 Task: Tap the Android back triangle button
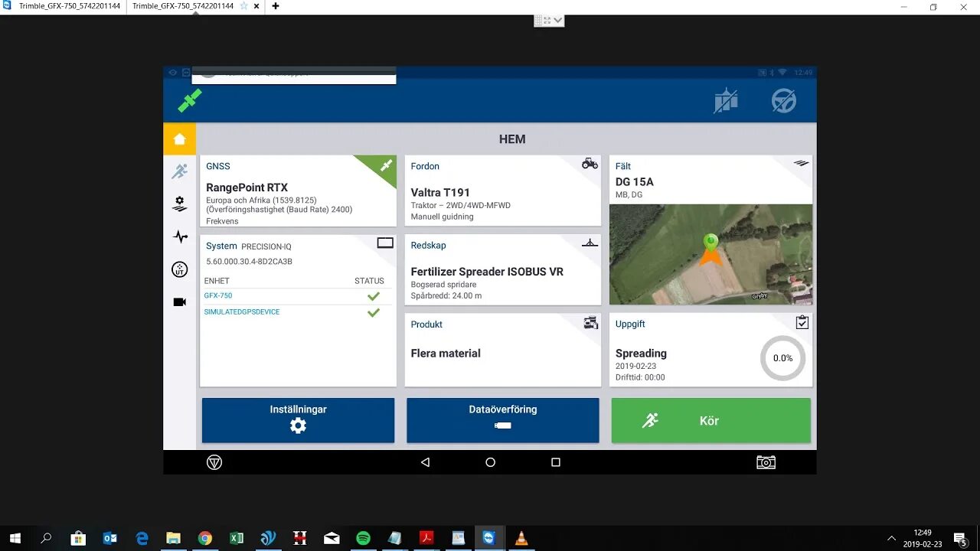click(x=425, y=462)
